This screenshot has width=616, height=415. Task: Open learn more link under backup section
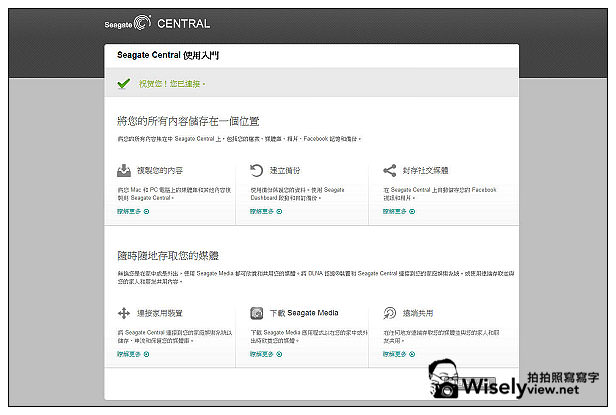pyautogui.click(x=266, y=211)
